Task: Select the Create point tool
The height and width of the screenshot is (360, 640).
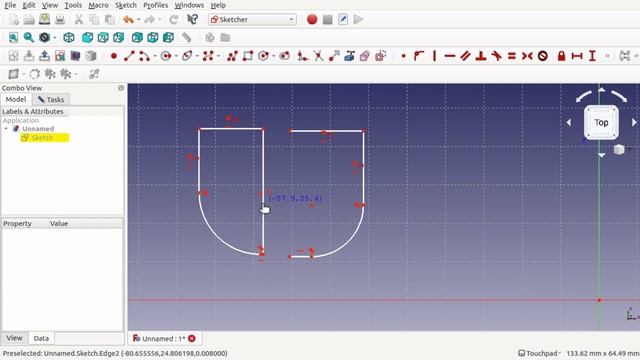Action: [114, 56]
